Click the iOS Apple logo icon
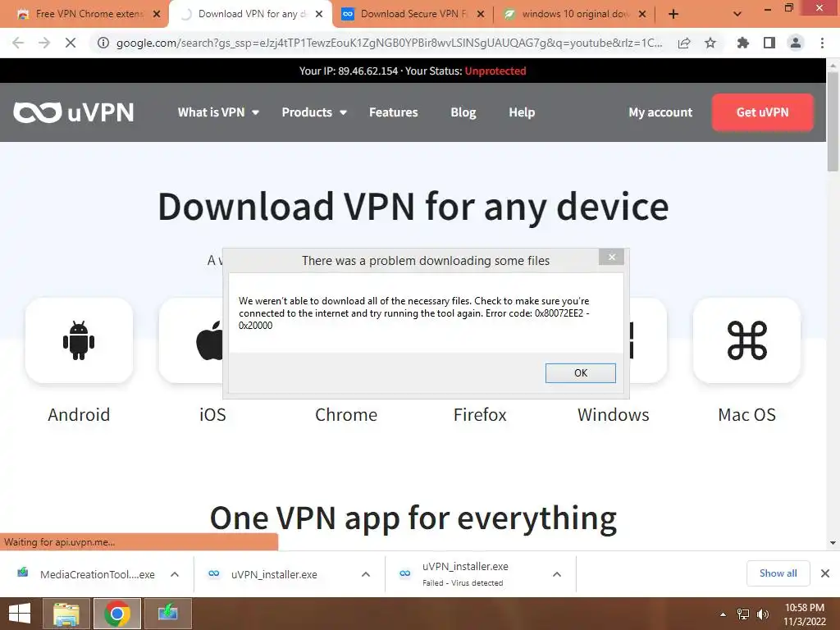Screen dimensions: 840x630 [x=209, y=340]
